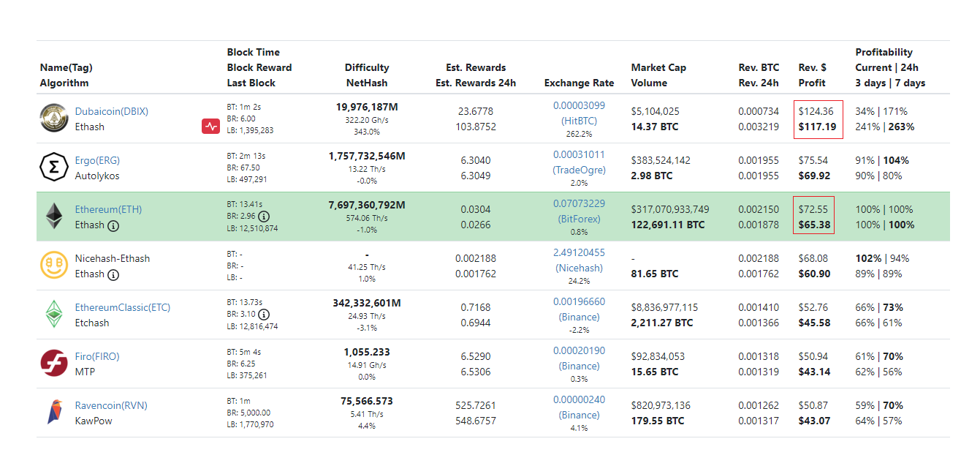Open the 0.00003099 HitBTC exchange rate link
The width and height of the screenshot is (980, 466).
click(x=579, y=112)
